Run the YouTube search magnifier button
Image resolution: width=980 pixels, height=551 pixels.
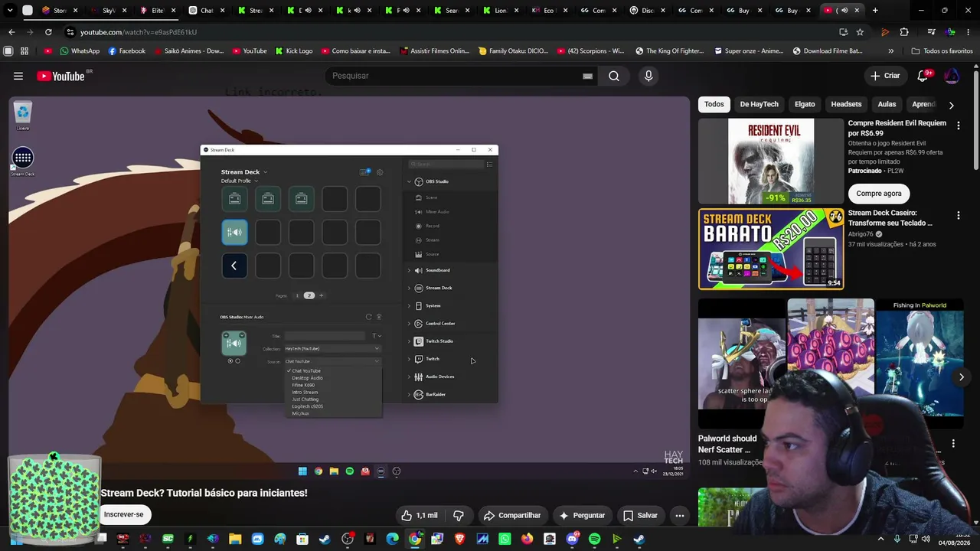614,76
